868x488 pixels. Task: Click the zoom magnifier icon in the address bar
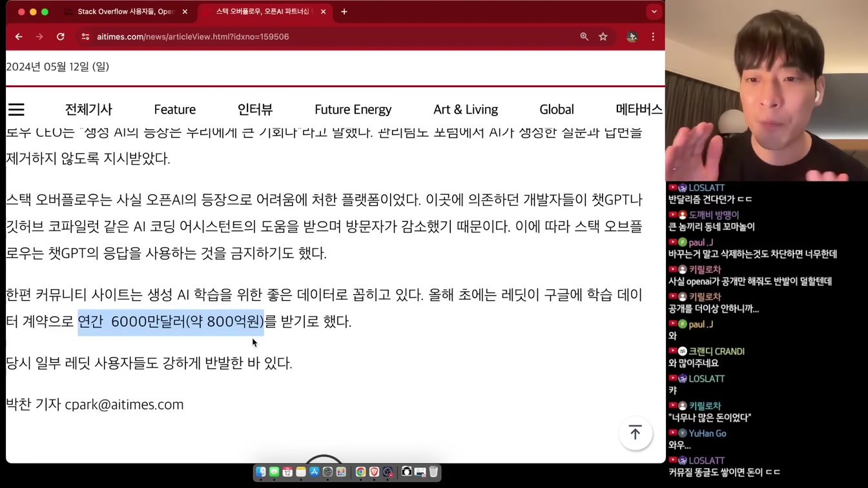[x=584, y=37]
